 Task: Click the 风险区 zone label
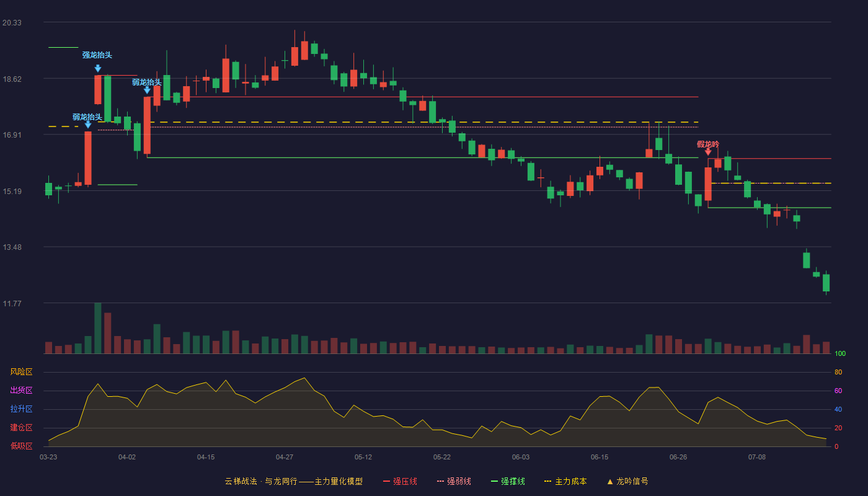coord(21,372)
